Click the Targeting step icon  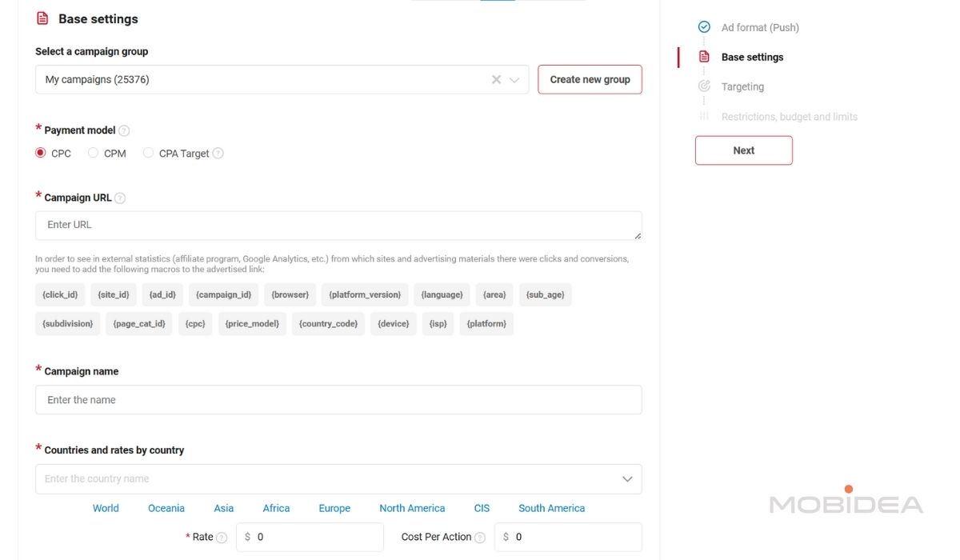704,86
